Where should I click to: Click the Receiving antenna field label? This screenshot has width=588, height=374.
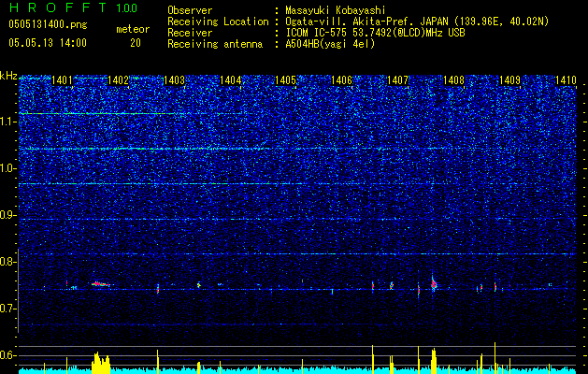[215, 44]
